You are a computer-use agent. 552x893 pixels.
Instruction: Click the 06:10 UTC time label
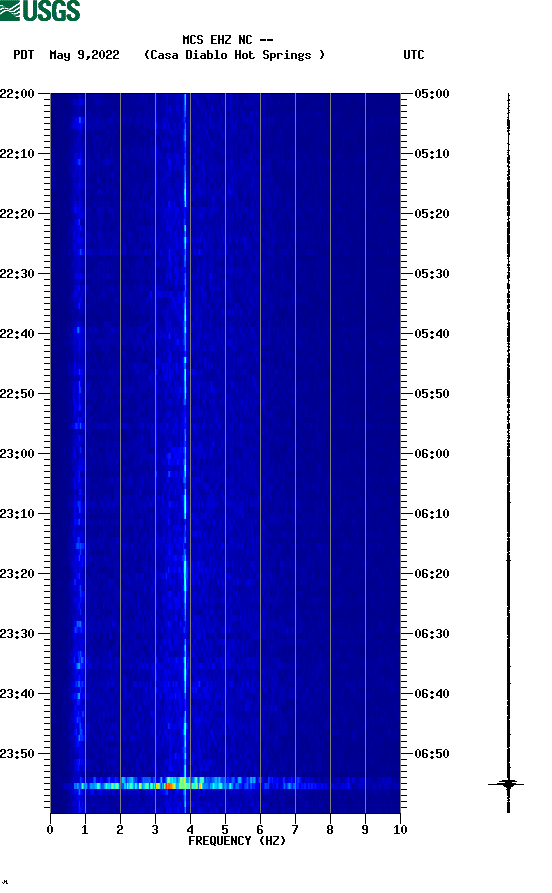[432, 514]
